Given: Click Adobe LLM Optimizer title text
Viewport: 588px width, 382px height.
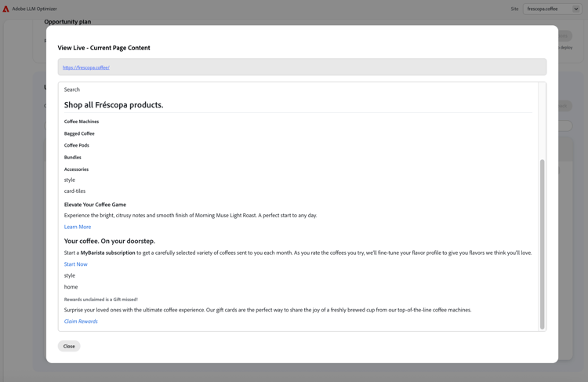Looking at the screenshot, I should coord(34,9).
